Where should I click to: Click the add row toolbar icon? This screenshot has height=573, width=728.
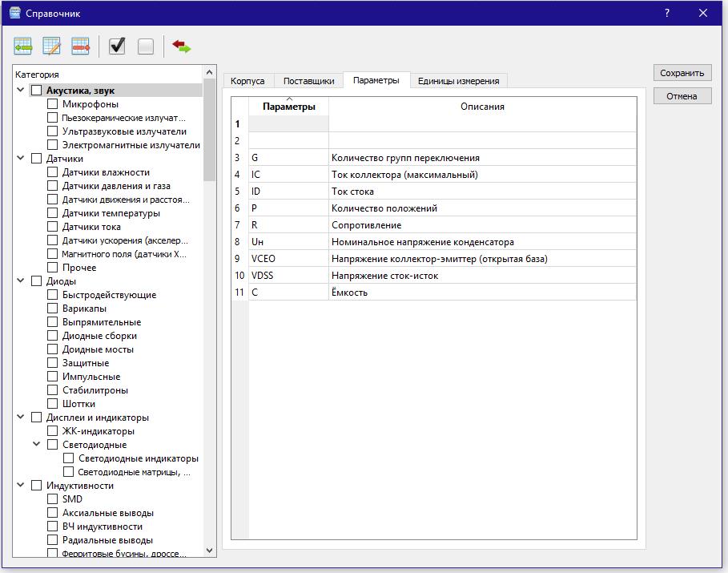pos(22,46)
